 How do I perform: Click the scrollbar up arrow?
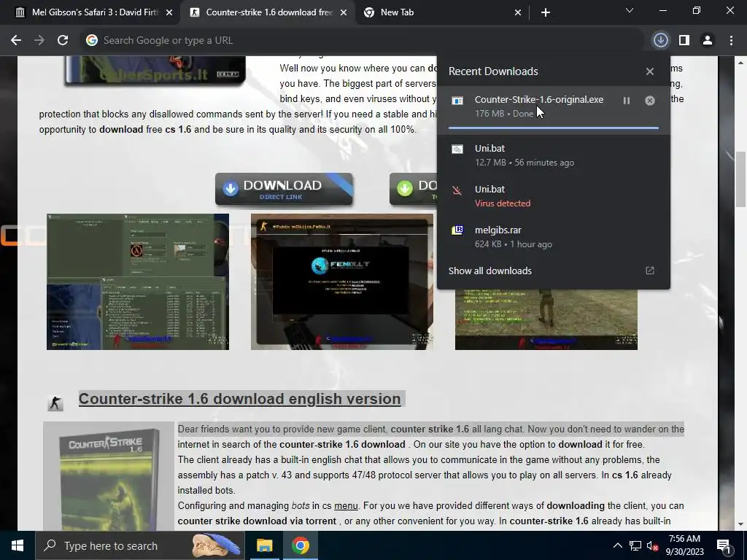tap(741, 63)
